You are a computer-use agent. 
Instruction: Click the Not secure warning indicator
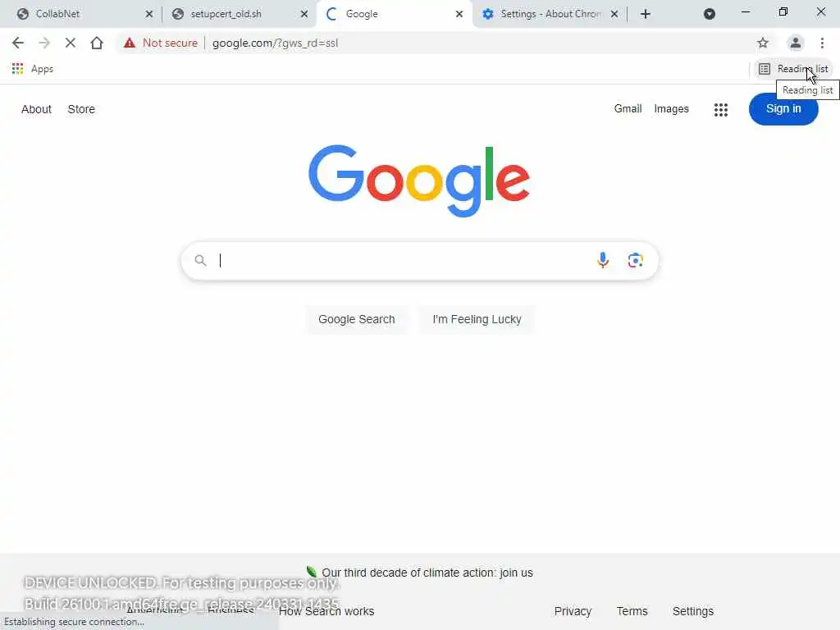point(160,43)
